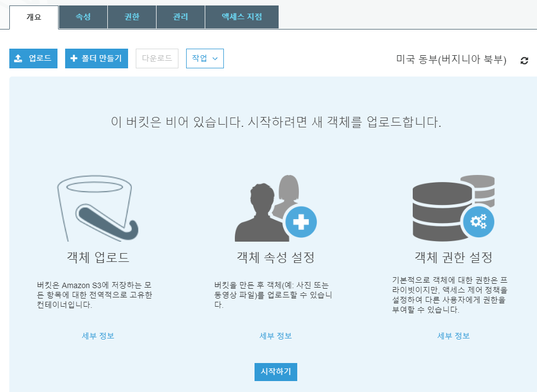Click the description starting '기본적으로 객체에 대한'
The height and width of the screenshot is (392, 537).
coord(449,295)
